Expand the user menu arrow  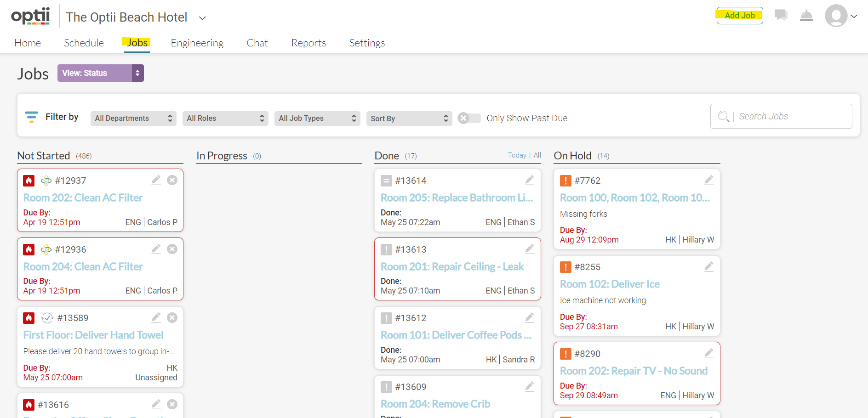pyautogui.click(x=854, y=16)
